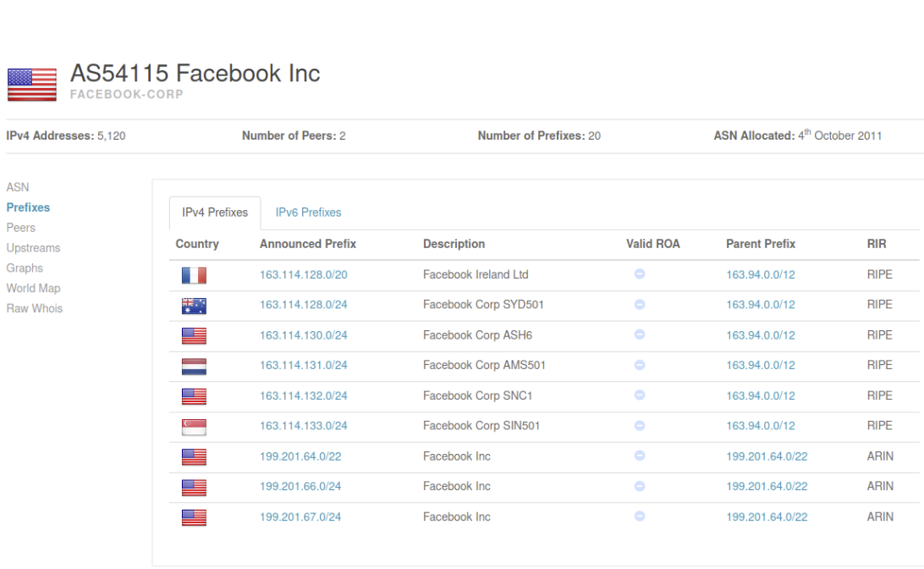Open announced prefix 163.114.128.0/24
Image resolution: width=924 pixels, height=569 pixels.
(304, 305)
